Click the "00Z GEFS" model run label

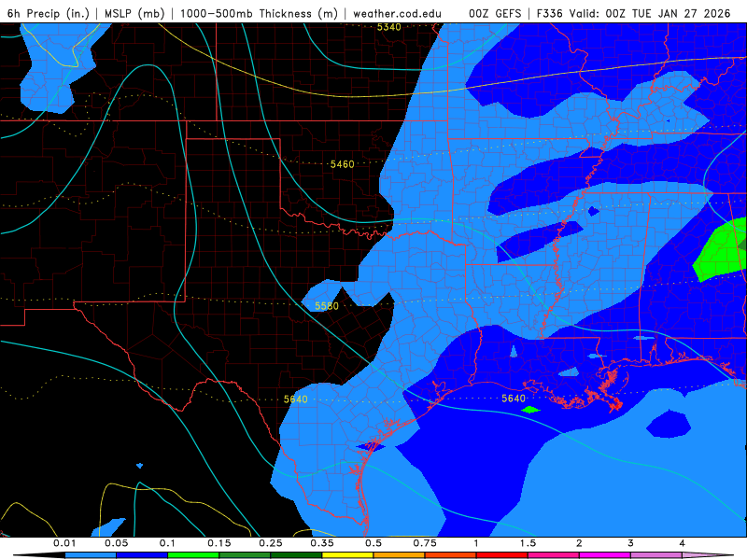tap(495, 13)
